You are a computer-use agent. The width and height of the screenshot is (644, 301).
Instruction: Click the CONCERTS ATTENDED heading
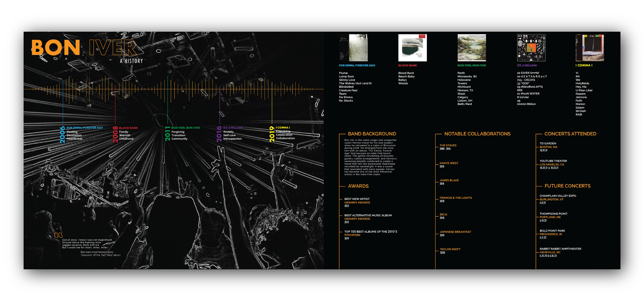(x=570, y=134)
